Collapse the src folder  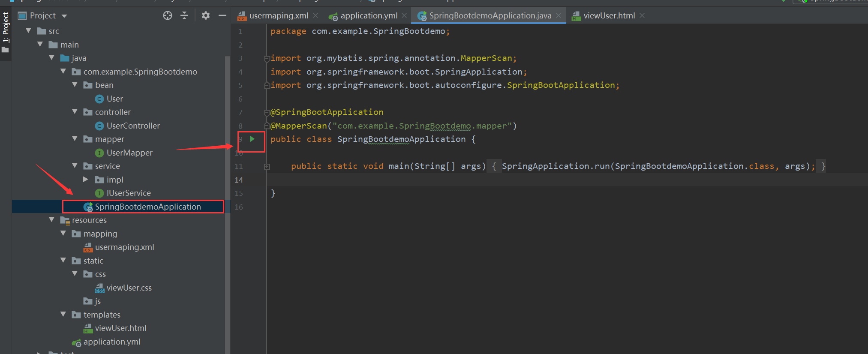(x=29, y=31)
